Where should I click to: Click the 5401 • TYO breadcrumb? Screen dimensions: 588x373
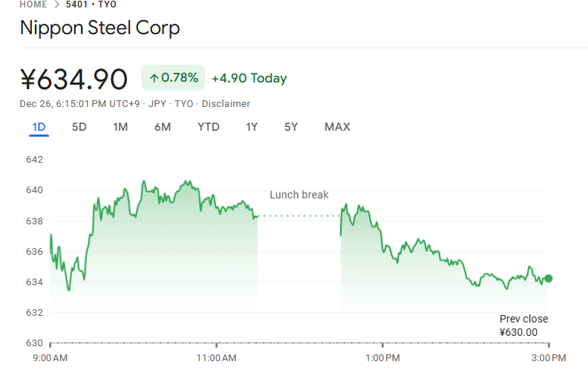91,4
